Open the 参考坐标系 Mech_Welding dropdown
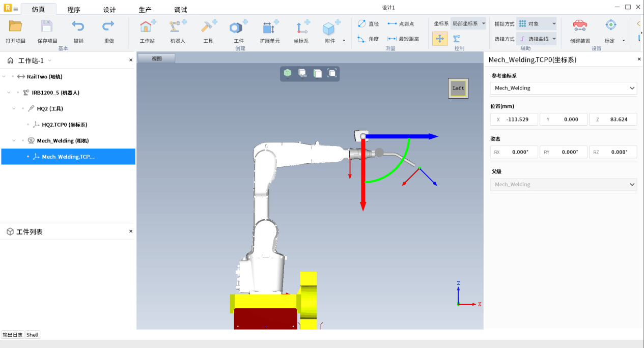The width and height of the screenshot is (644, 348). click(563, 88)
